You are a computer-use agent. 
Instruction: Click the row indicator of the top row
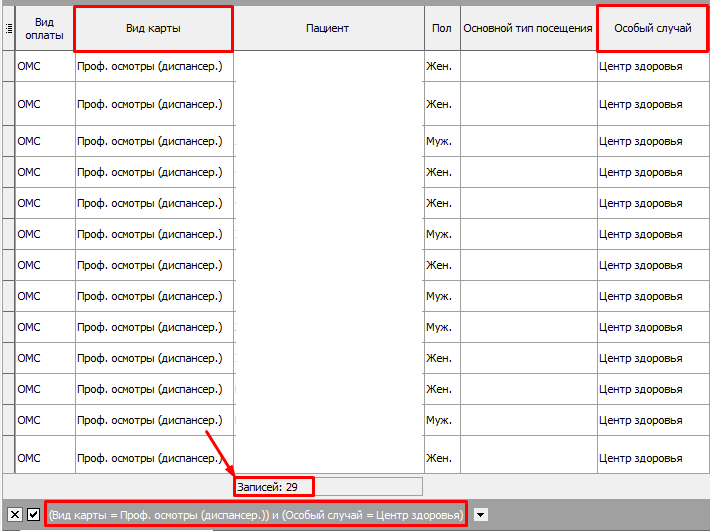(x=9, y=67)
